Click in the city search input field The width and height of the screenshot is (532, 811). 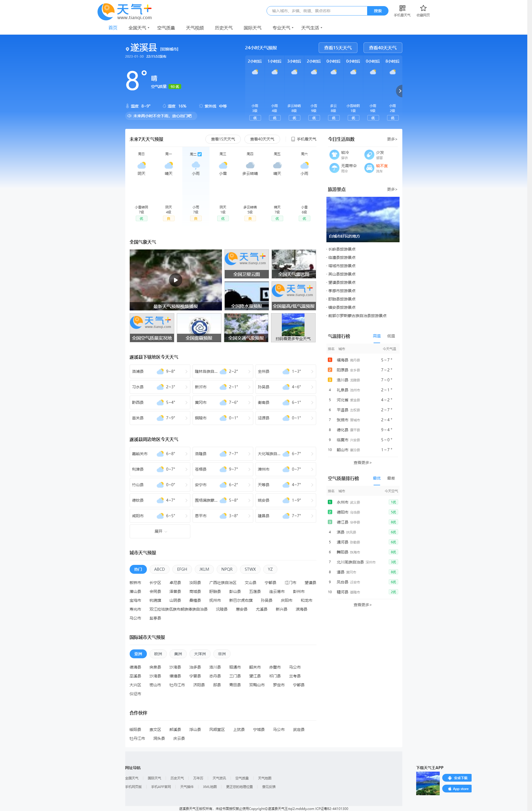pyautogui.click(x=317, y=11)
